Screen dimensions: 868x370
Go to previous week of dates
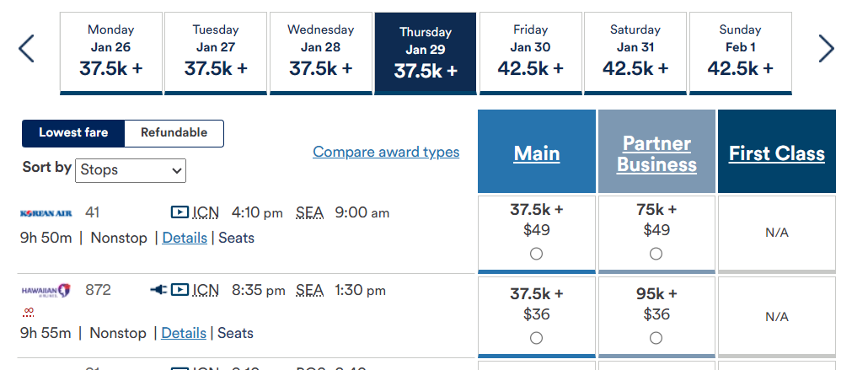[x=26, y=49]
